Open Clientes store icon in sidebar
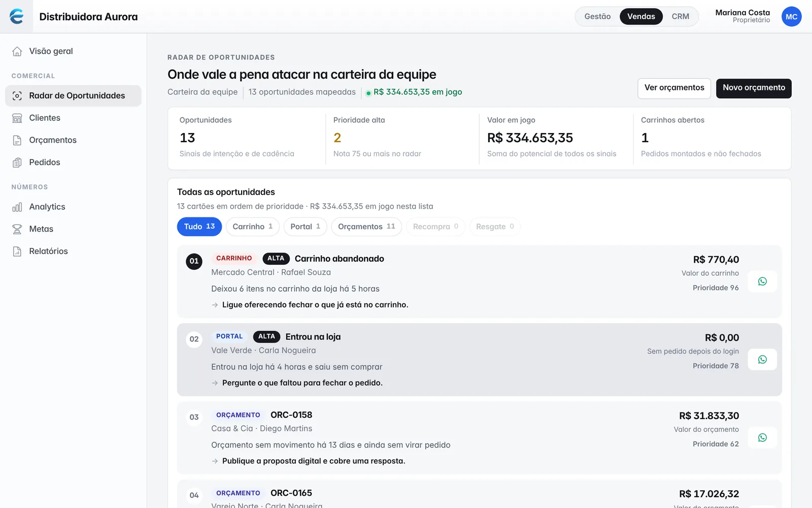812x508 pixels. coord(17,118)
